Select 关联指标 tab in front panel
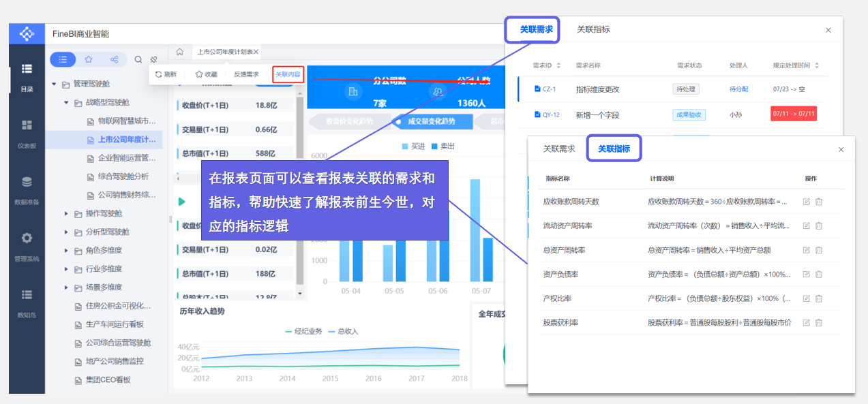868x404 pixels. coord(614,149)
